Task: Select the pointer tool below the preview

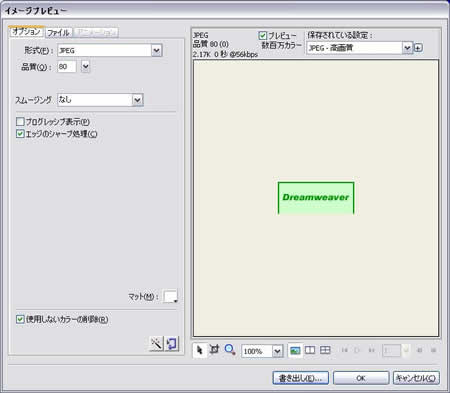Action: [x=200, y=350]
